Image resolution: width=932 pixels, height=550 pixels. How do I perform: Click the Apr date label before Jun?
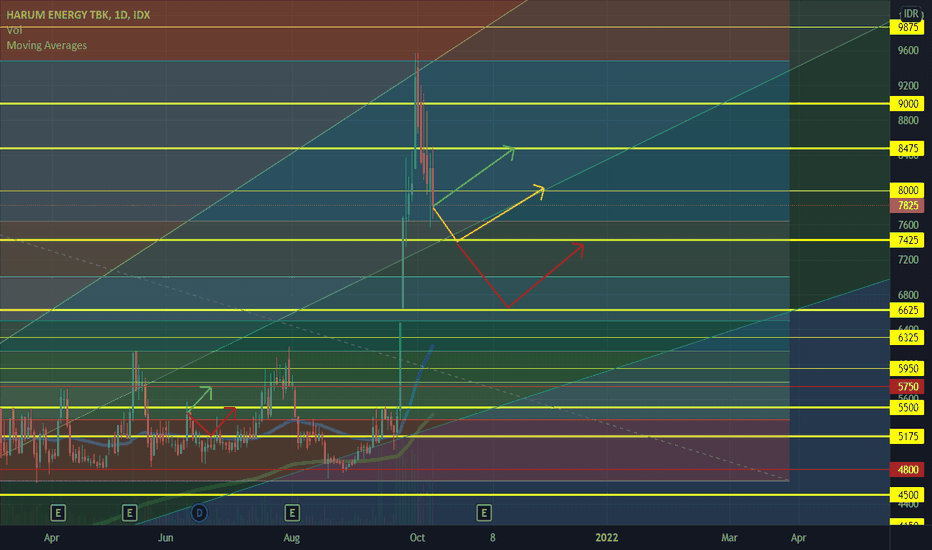52,538
